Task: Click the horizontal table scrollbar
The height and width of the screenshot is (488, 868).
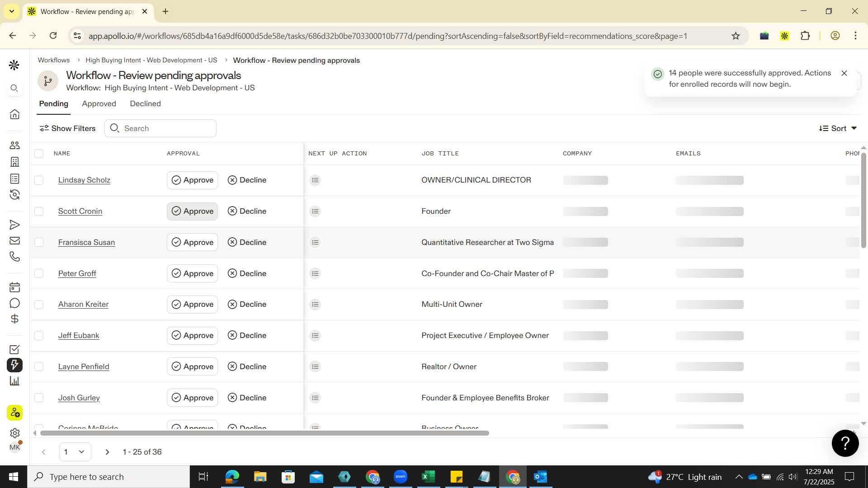Action: [264, 433]
